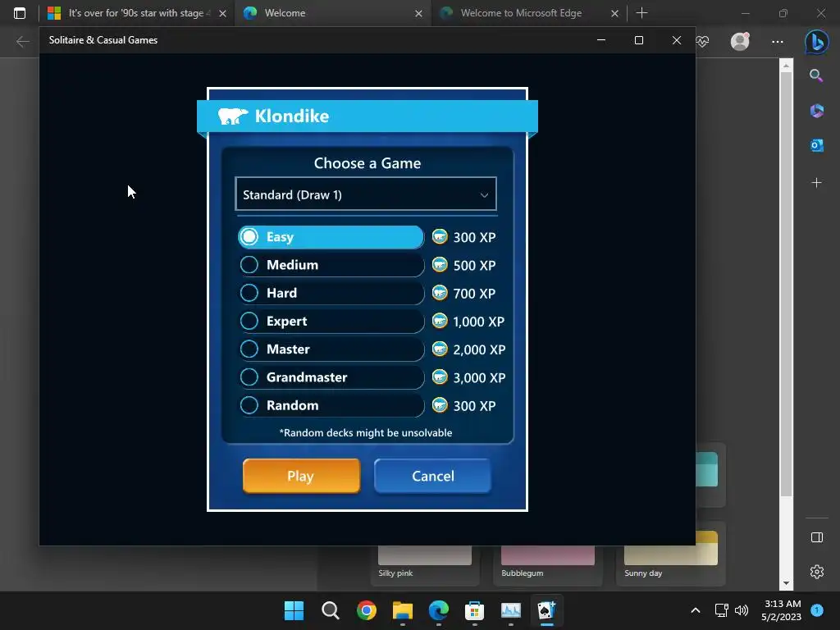This screenshot has height=630, width=840.
Task: Open the Edge sidebar search icon
Action: coord(816,75)
